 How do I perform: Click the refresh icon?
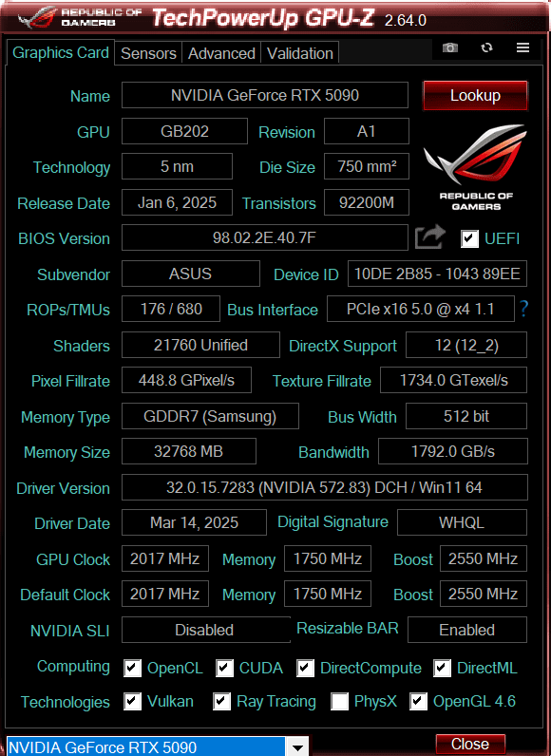pos(487,47)
